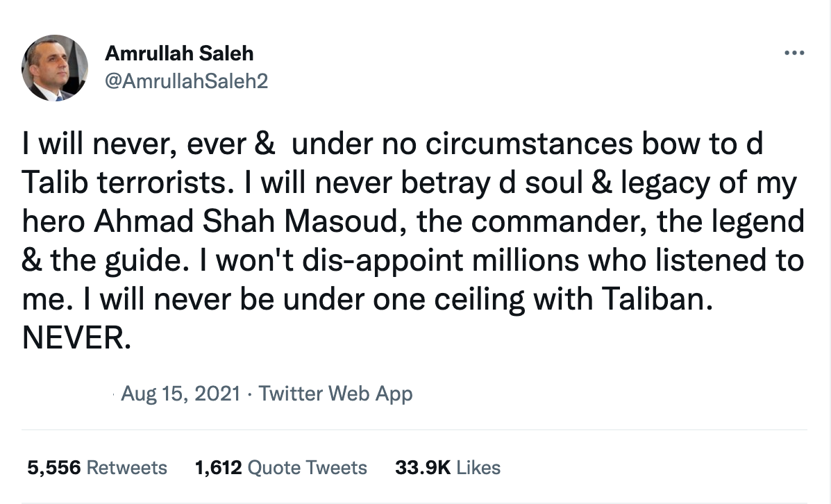Open Amrullah Saleh's profile via his name
The height and width of the screenshot is (504, 831).
(x=179, y=53)
